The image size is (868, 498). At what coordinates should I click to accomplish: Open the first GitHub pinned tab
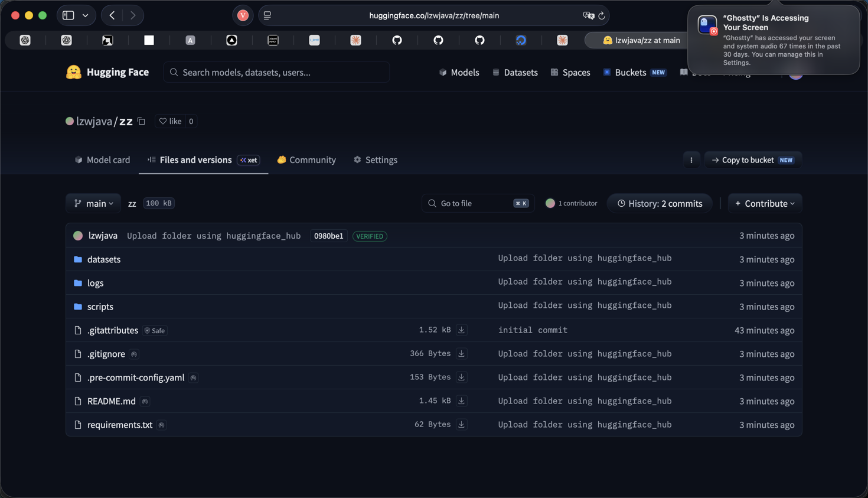pyautogui.click(x=397, y=40)
